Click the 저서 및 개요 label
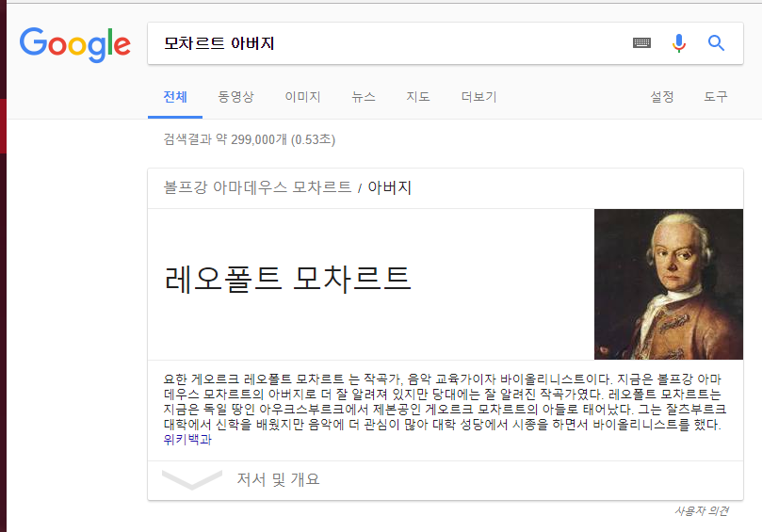The height and width of the screenshot is (532, 762). [x=278, y=479]
